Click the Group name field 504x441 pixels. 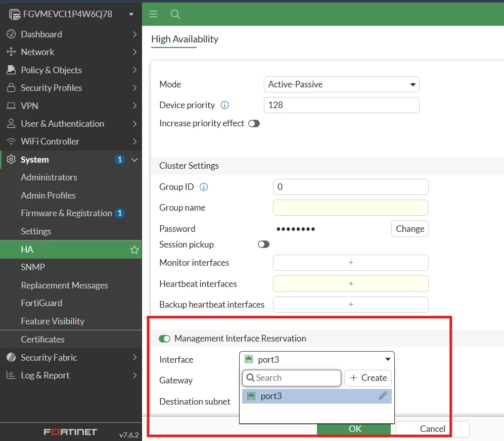pos(351,208)
